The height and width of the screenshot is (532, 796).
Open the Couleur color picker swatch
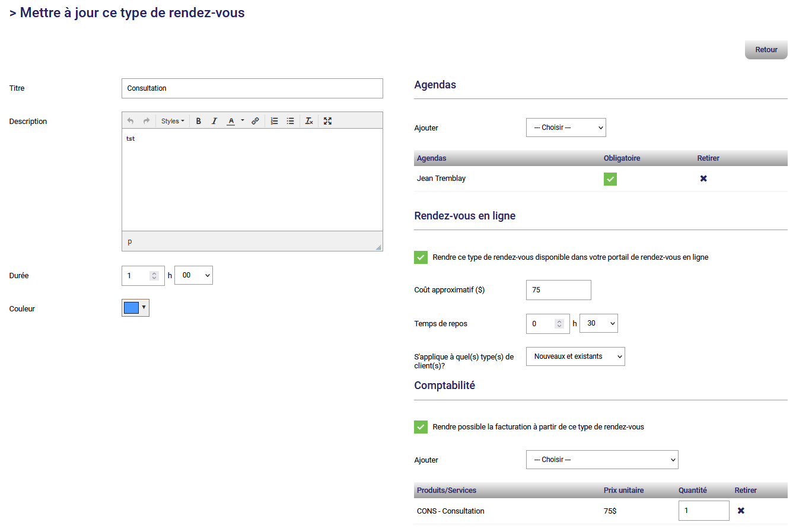[135, 308]
